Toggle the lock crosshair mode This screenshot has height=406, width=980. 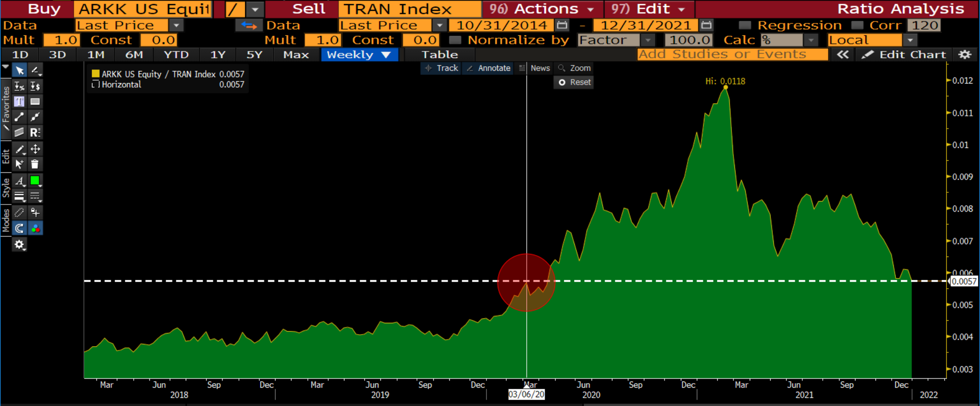(x=35, y=212)
